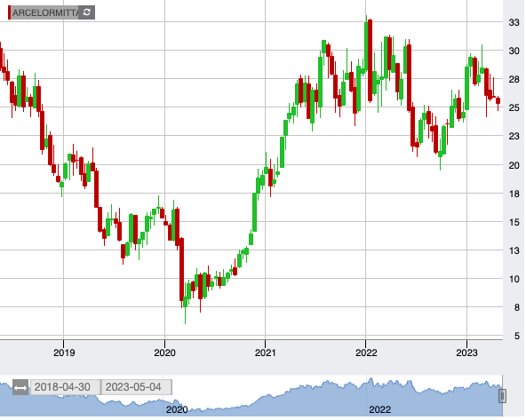Click the 2023 x-axis year label
526x420 pixels.
(467, 353)
